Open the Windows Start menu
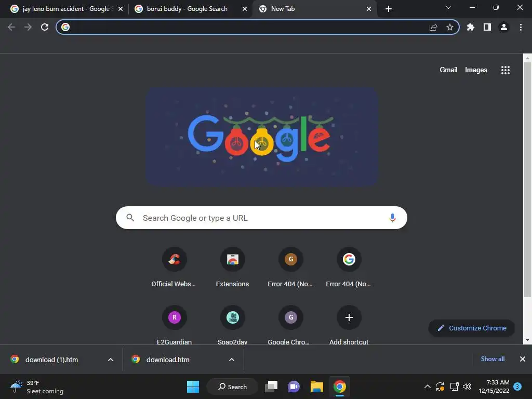The height and width of the screenshot is (399, 532). point(193,387)
